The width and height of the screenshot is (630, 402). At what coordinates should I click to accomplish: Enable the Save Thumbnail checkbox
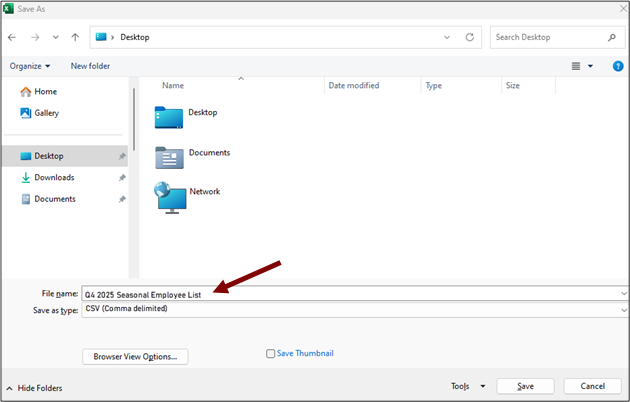(x=271, y=353)
